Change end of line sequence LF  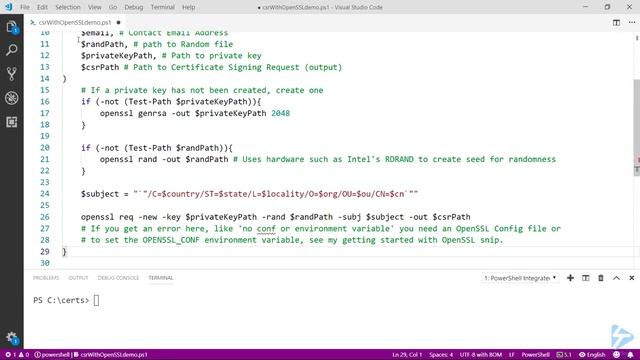pyautogui.click(x=511, y=355)
